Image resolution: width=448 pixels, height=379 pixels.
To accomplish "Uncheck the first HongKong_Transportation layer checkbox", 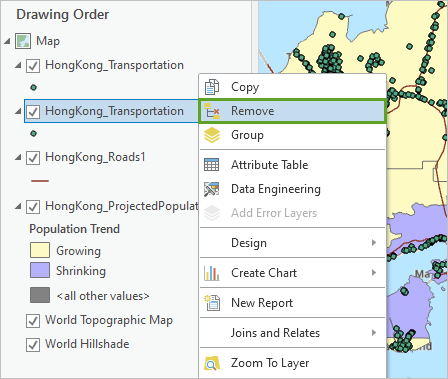I will coord(33,66).
